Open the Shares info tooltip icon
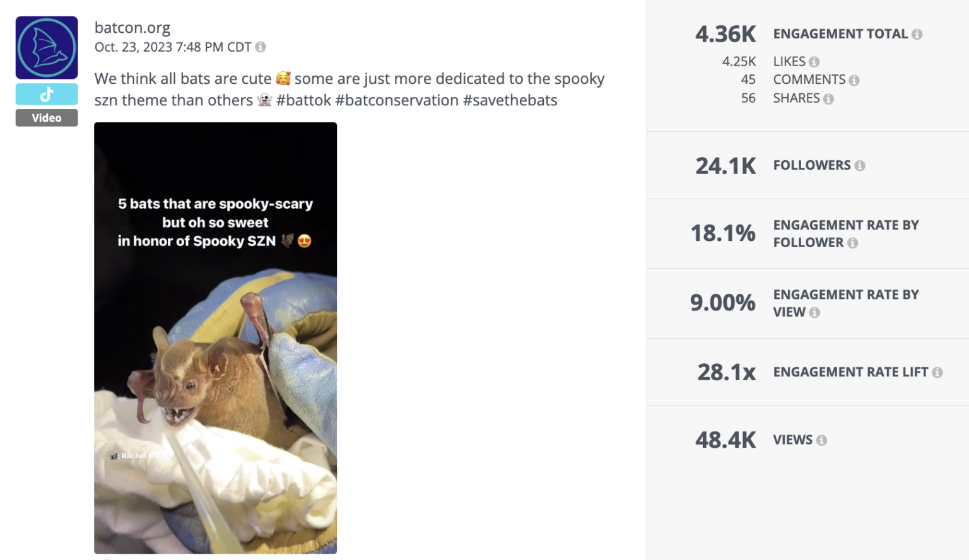This screenshot has height=560, width=969. coord(828,98)
